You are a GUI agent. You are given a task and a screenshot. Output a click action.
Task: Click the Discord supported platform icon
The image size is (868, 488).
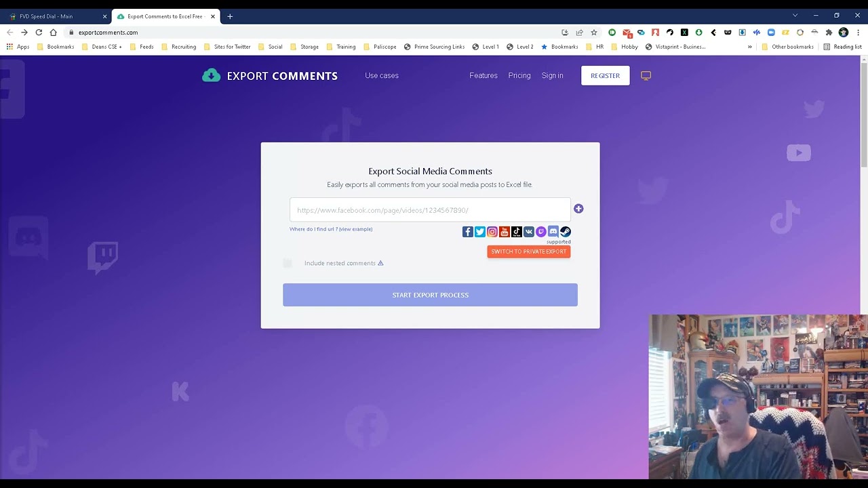[553, 232]
